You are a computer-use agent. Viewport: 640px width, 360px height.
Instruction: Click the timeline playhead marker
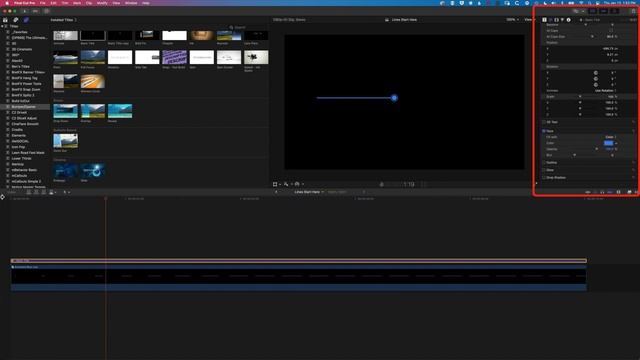105,198
